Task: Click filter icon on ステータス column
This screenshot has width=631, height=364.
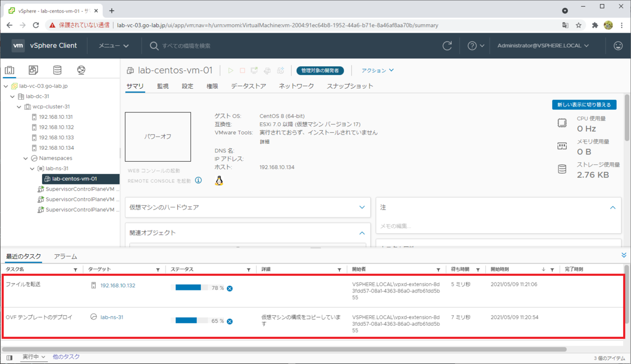Action: [x=249, y=269]
